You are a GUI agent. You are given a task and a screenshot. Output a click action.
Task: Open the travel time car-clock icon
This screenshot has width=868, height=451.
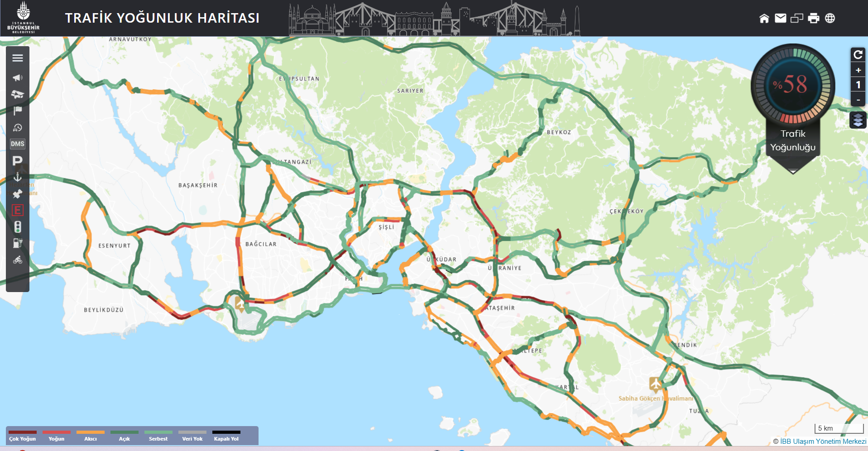(18, 128)
